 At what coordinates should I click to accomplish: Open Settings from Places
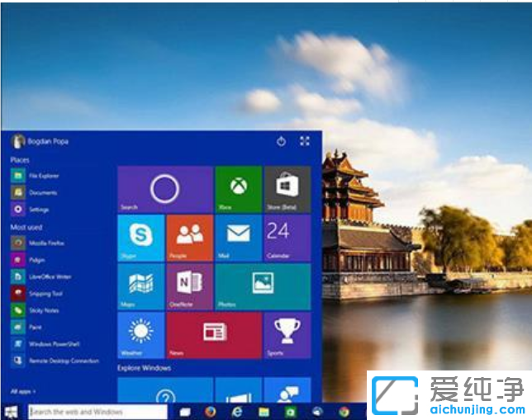pos(30,210)
